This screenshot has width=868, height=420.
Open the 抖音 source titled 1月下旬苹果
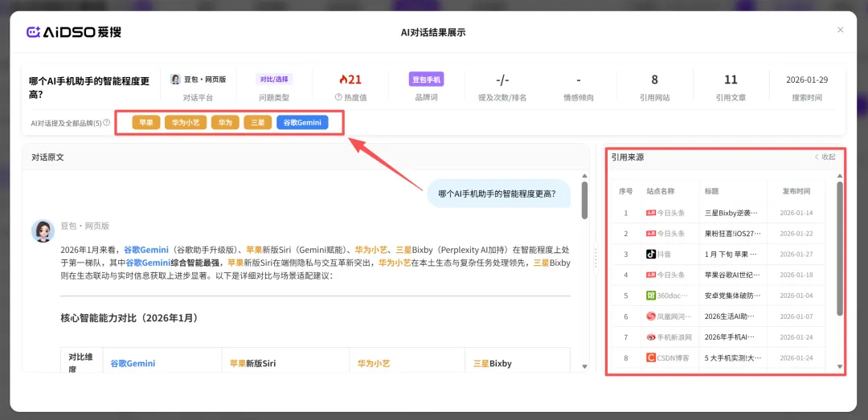[x=732, y=255]
